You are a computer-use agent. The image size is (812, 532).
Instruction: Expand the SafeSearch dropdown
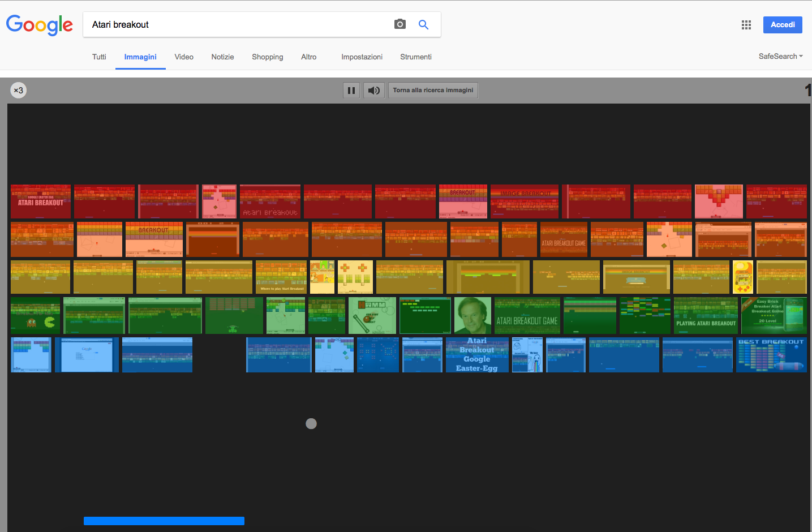[x=780, y=57]
